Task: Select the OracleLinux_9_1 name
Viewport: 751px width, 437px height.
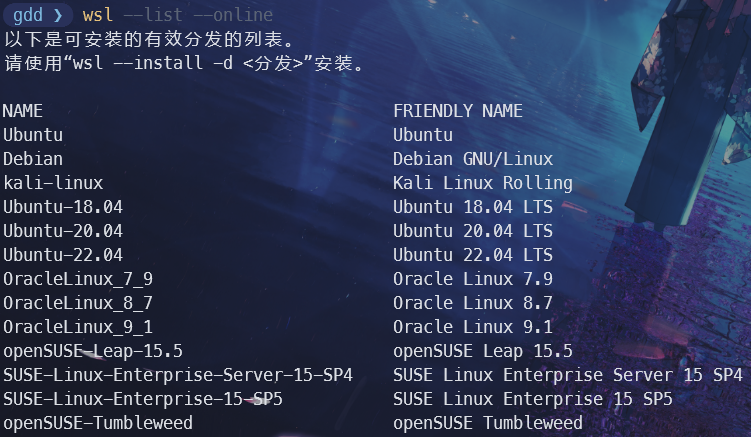Action: [x=78, y=327]
